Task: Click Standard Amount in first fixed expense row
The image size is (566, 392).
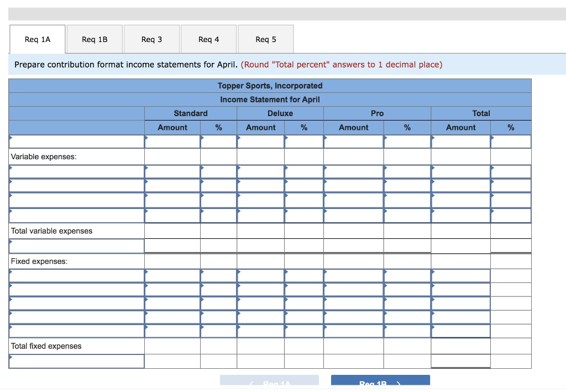Action: pyautogui.click(x=172, y=276)
